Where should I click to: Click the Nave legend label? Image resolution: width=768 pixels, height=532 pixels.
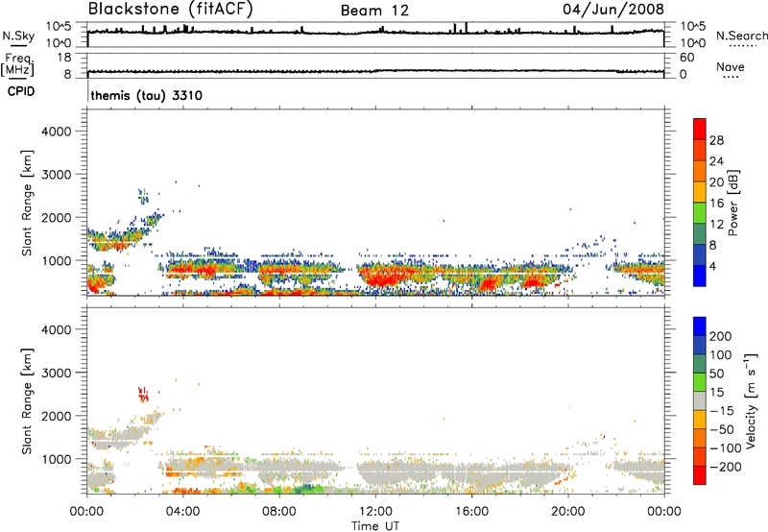(x=731, y=66)
